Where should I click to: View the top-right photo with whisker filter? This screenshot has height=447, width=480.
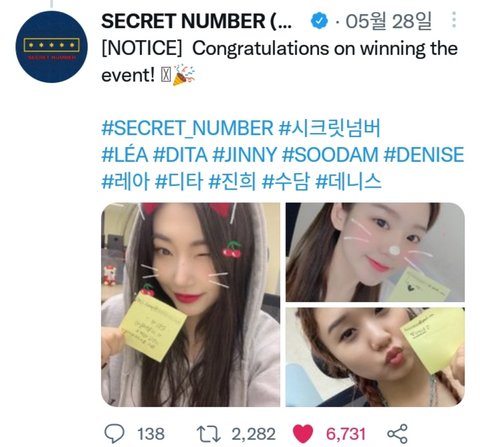click(375, 252)
